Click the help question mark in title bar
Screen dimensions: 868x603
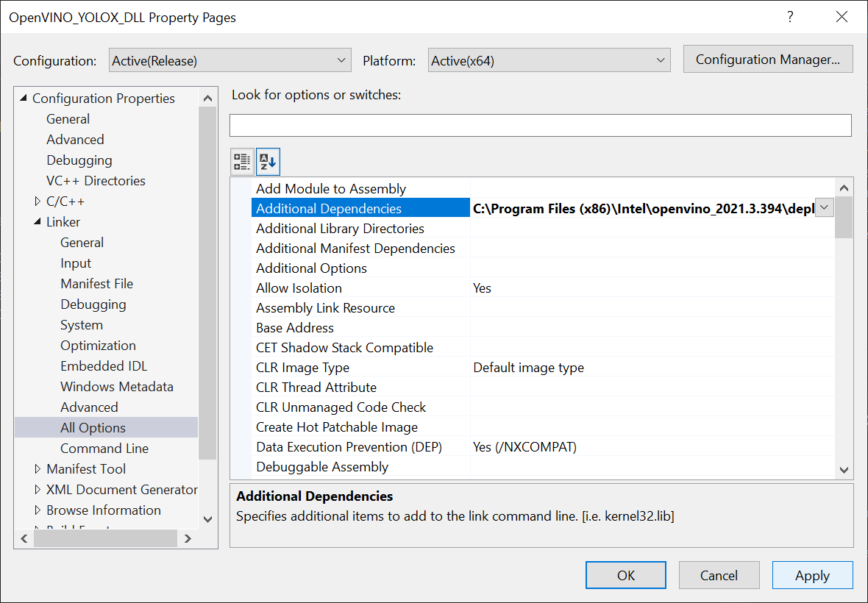tap(790, 17)
